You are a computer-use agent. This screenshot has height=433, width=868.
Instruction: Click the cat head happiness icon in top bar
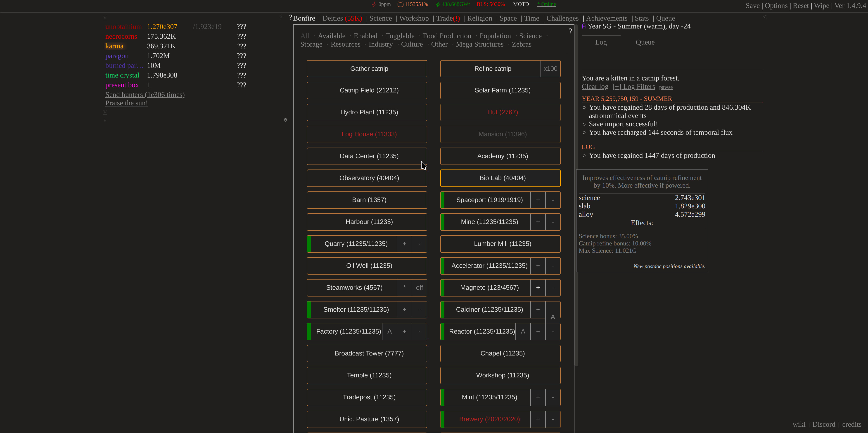coord(401,4)
